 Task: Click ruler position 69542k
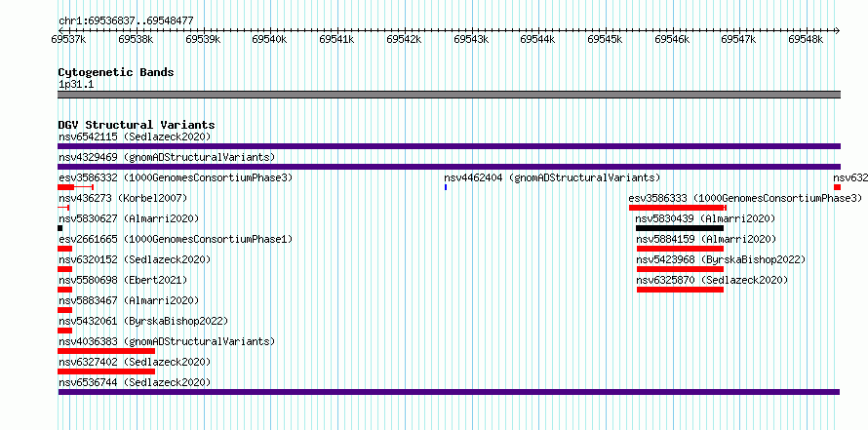404,39
